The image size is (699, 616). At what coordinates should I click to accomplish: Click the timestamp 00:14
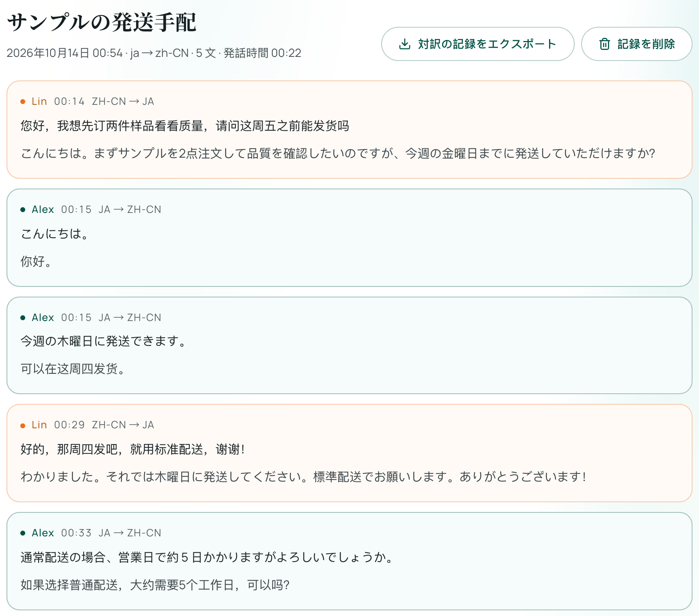pos(69,102)
